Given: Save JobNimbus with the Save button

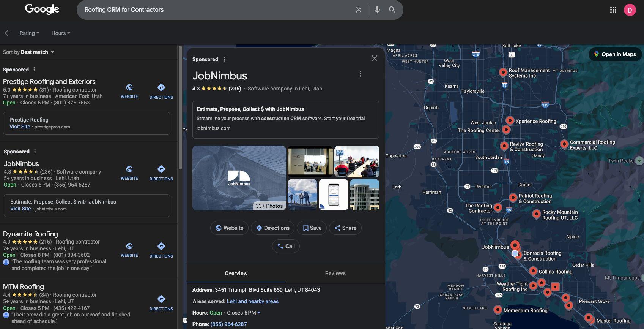Looking at the screenshot, I should [312, 228].
